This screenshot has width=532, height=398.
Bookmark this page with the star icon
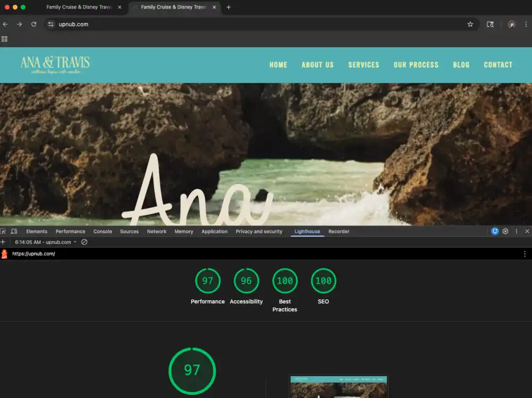tap(470, 24)
